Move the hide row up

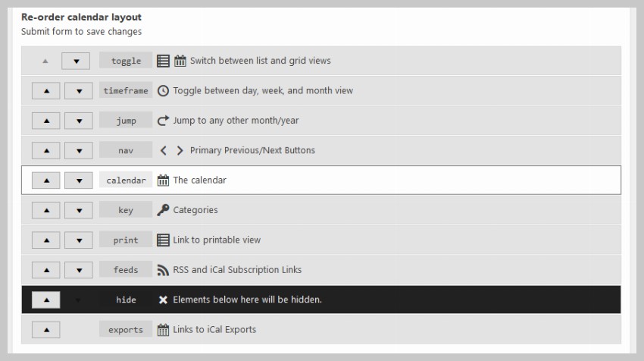46,300
